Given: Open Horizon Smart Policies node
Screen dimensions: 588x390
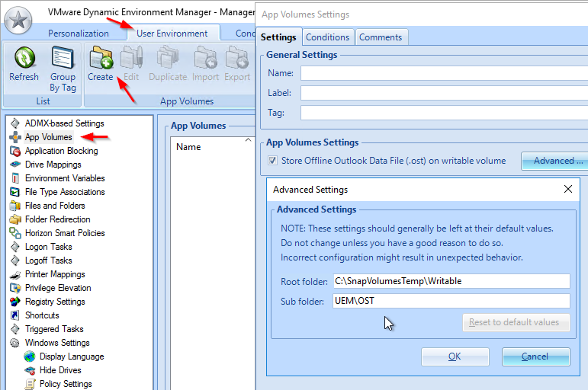Looking at the screenshot, I should coord(65,233).
